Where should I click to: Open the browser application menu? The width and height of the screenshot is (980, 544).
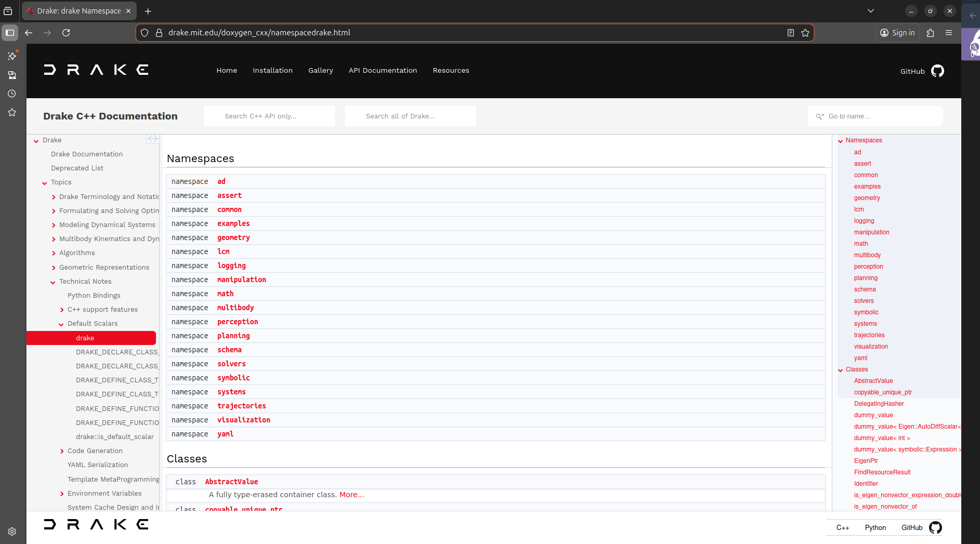coord(949,33)
